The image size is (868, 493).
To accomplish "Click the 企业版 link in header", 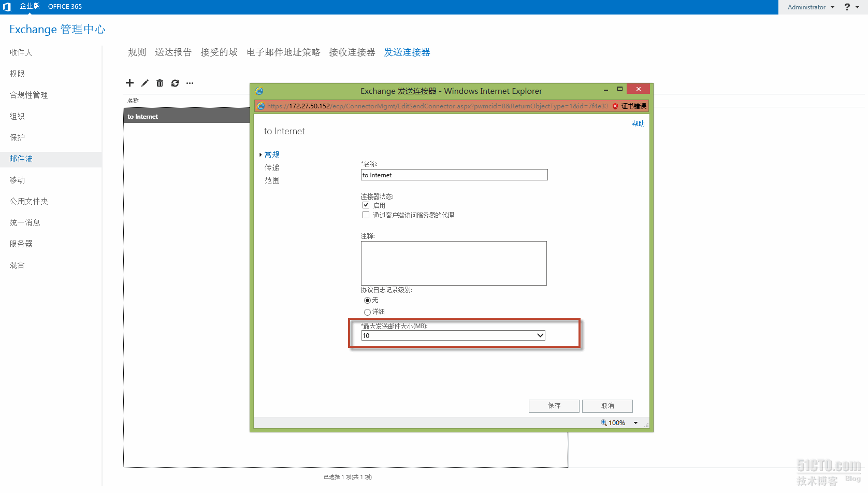I will pos(30,6).
